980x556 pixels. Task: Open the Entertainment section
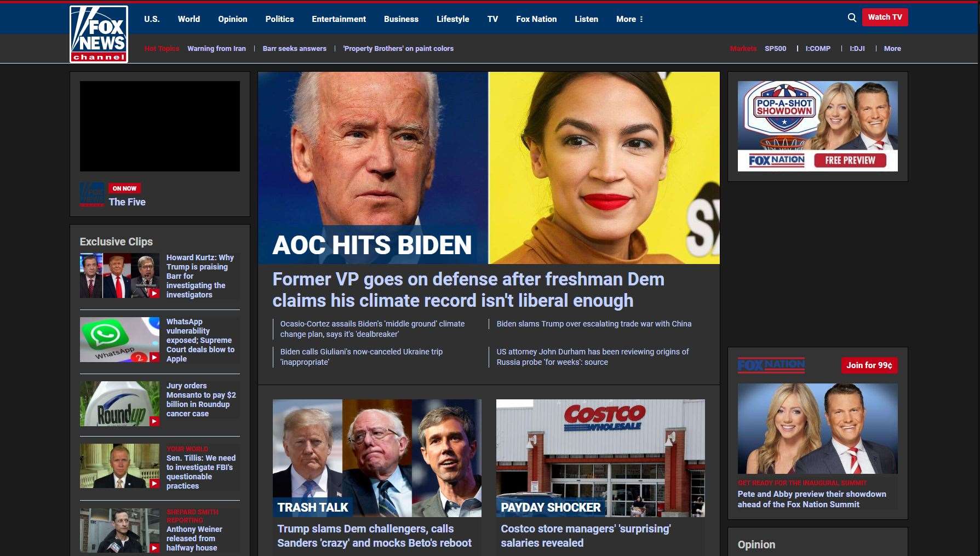pyautogui.click(x=339, y=19)
